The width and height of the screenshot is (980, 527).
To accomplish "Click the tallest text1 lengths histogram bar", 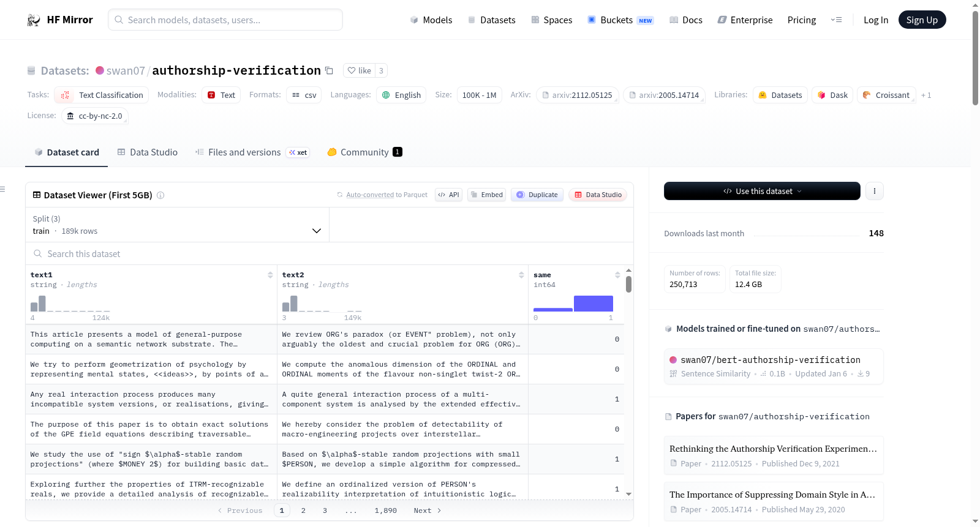I will [42, 304].
